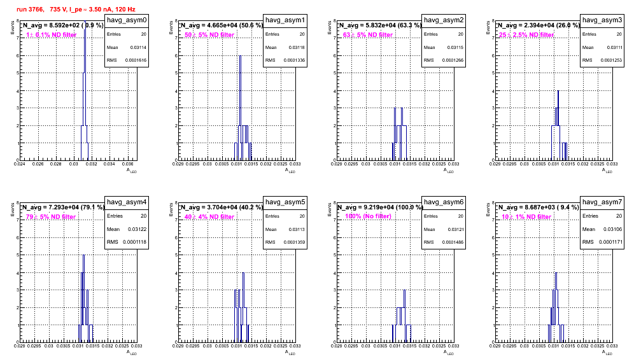The width and height of the screenshot is (634, 364).
Task: Click the histogram peak in havg_asym7 plot
Action: [x=556, y=273]
